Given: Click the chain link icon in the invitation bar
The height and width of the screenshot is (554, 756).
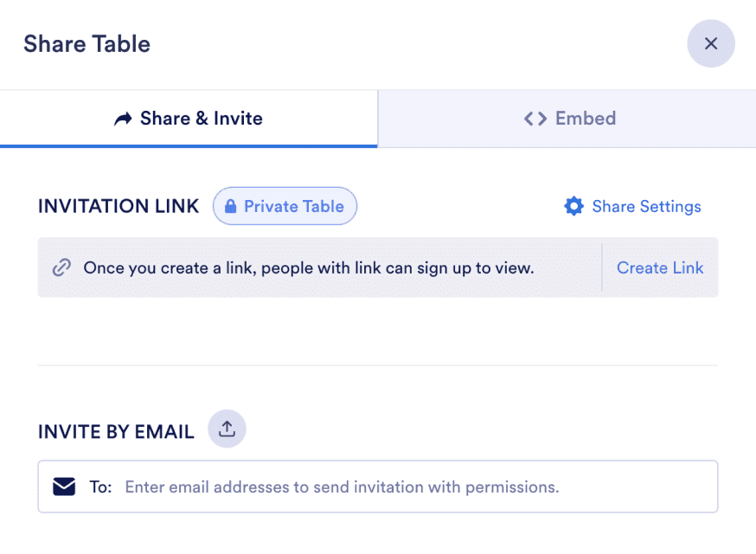Looking at the screenshot, I should point(61,267).
